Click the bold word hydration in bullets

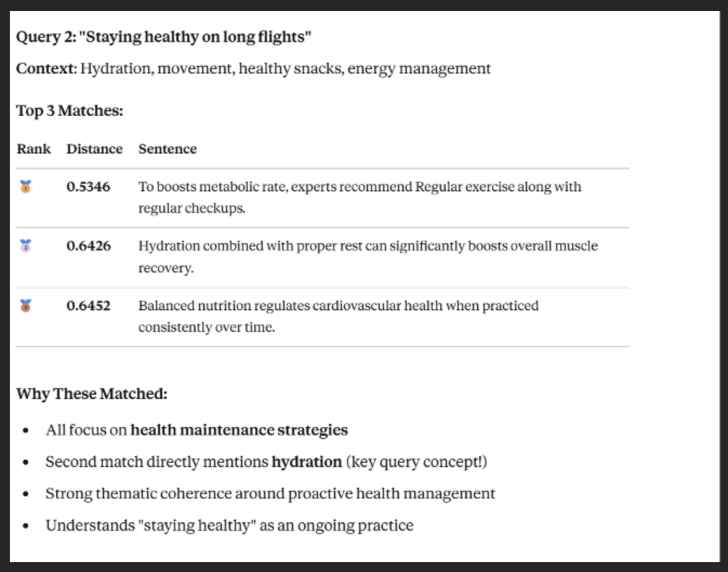click(306, 462)
